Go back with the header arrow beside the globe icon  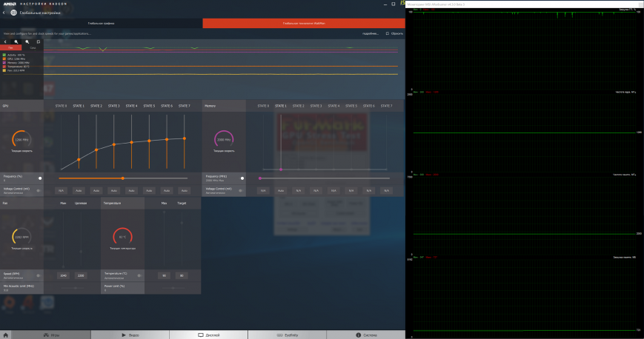4,13
